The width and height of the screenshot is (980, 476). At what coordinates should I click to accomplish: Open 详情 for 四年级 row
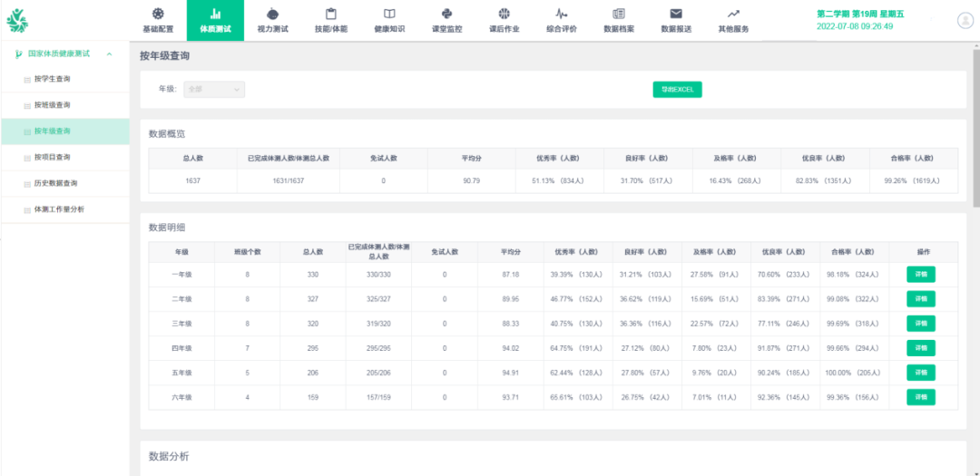(921, 348)
